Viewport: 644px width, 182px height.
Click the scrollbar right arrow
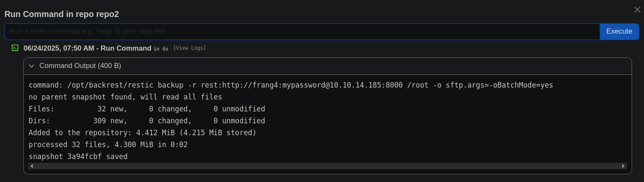(624, 166)
